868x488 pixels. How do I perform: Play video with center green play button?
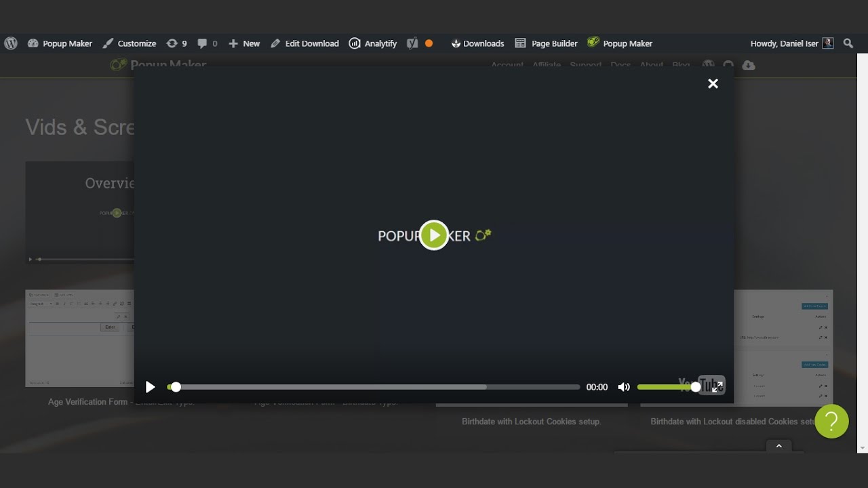point(434,235)
